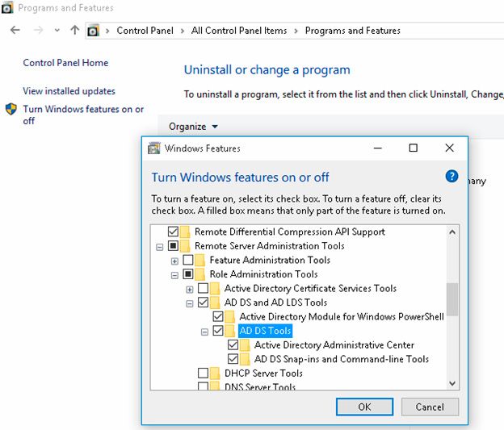Maximize the Windows Features dialog
The width and height of the screenshot is (504, 430).
coord(413,148)
